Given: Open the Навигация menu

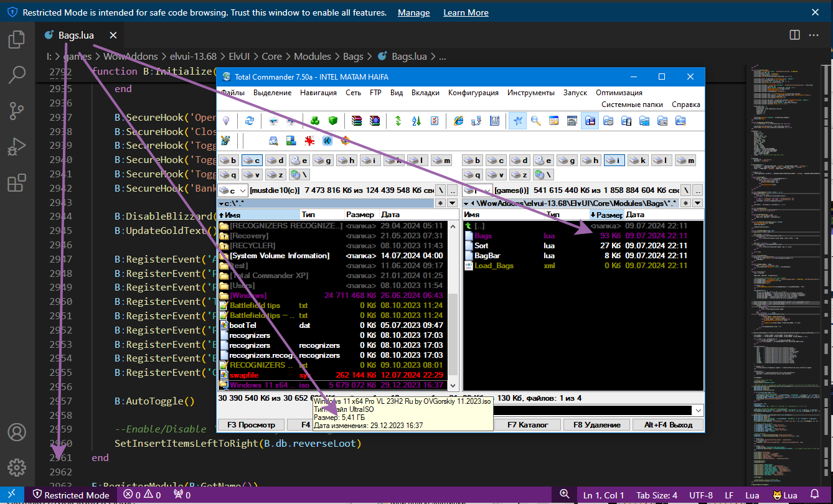Looking at the screenshot, I should (x=318, y=93).
